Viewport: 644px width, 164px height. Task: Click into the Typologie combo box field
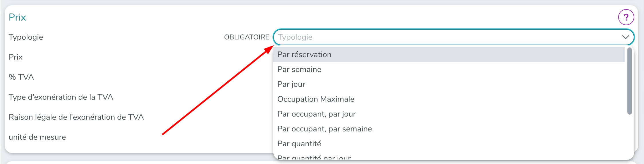[x=430, y=37]
